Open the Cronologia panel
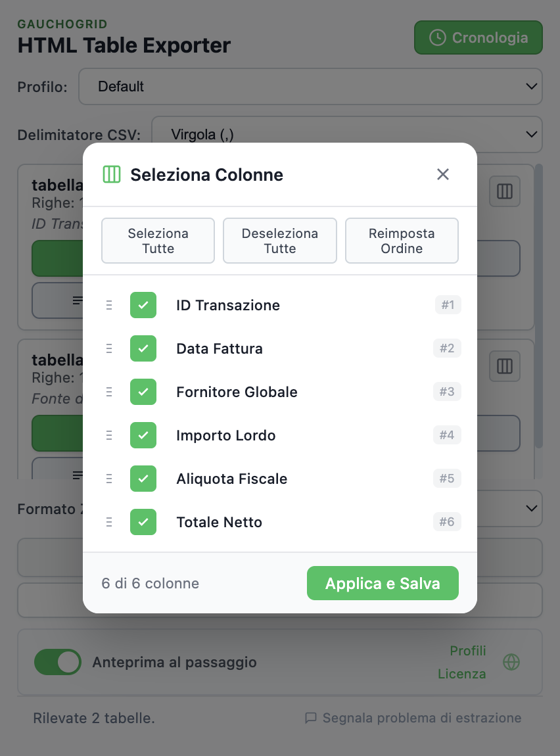 (478, 37)
